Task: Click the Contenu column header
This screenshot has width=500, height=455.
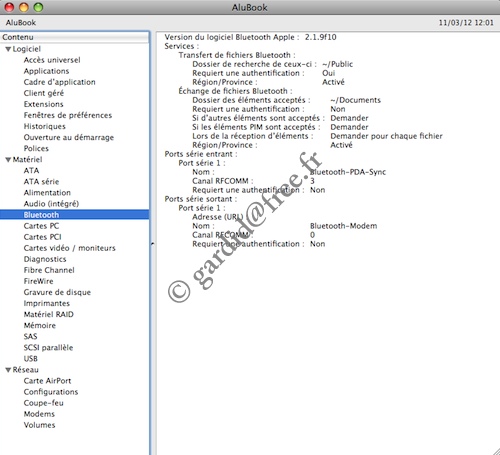Action: [75, 37]
